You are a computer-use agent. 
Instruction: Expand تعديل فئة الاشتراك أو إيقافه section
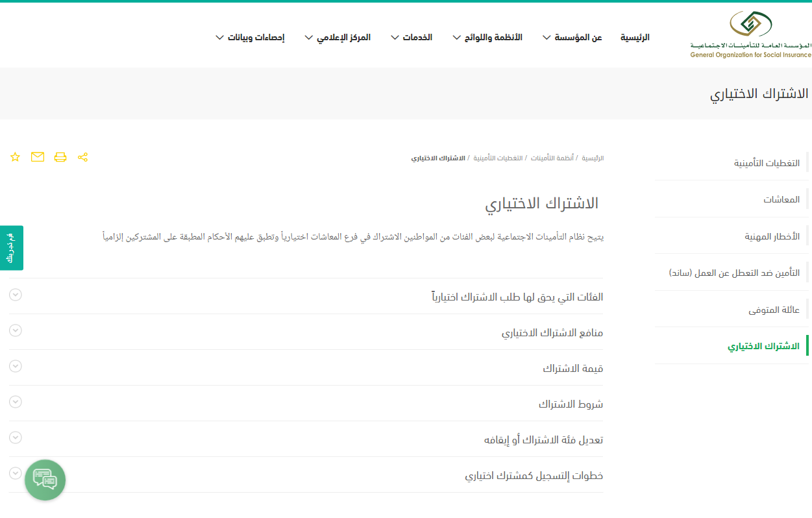click(543, 439)
